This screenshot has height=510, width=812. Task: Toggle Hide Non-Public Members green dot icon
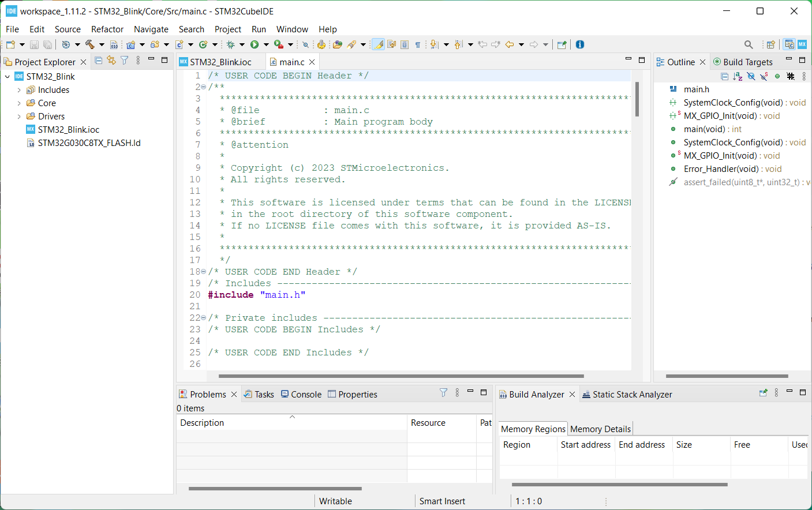tap(777, 76)
